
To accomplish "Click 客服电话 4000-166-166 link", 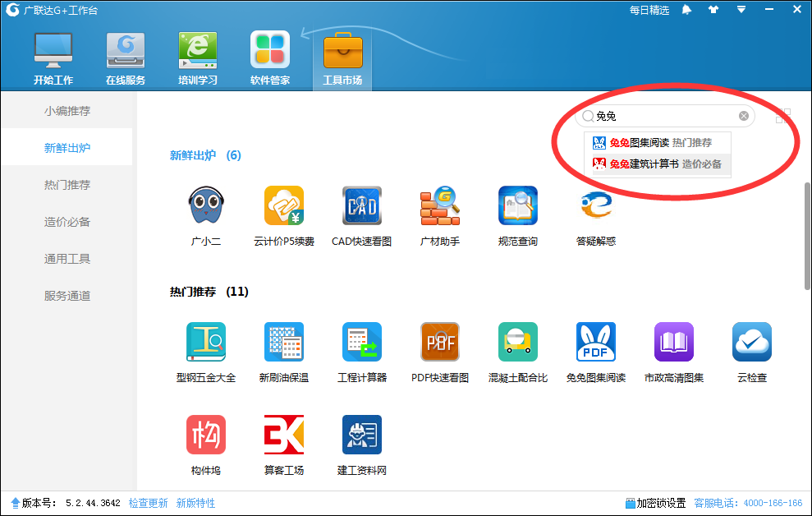I will [x=748, y=503].
